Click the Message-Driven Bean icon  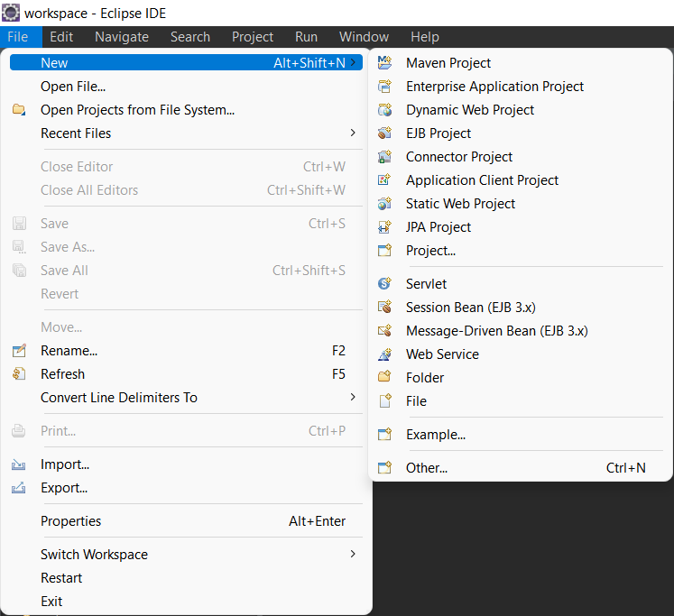pos(384,330)
